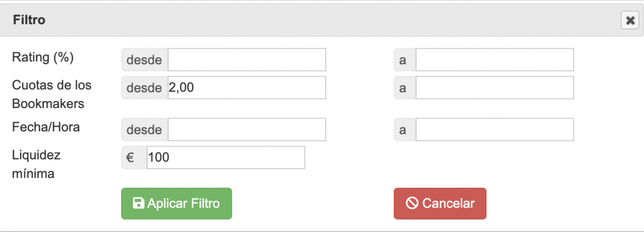Open the Fecha/Hora 'a' date field

click(x=494, y=129)
